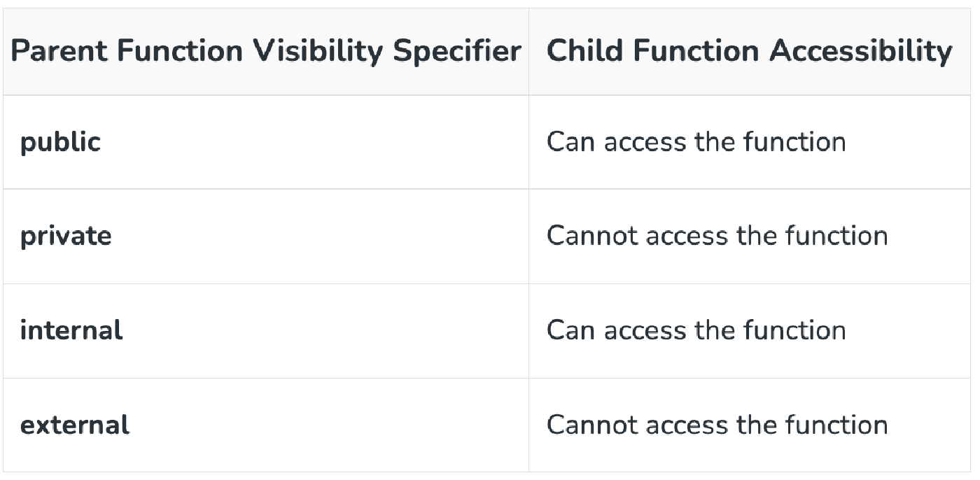Click "Cannot access the function" in external row
Viewport: 980px width, 480px height.
[717, 425]
